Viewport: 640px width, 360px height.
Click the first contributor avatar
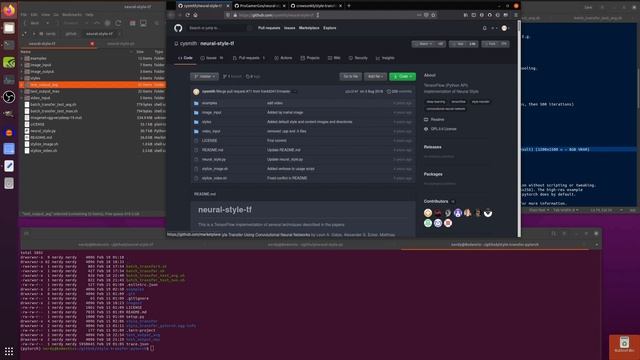click(428, 213)
